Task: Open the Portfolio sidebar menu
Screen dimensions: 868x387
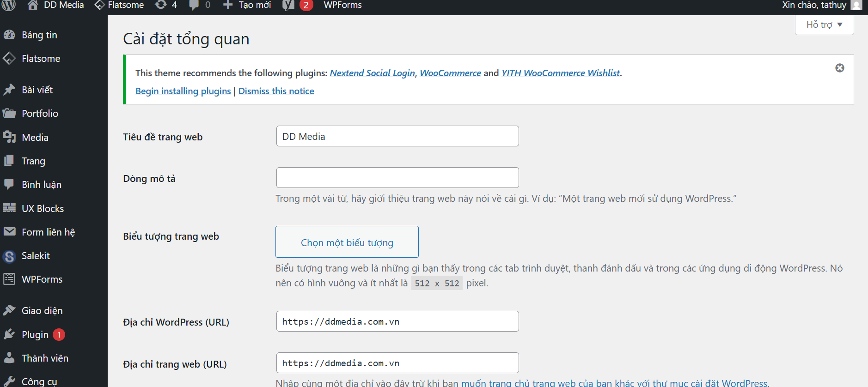Action: 40,113
